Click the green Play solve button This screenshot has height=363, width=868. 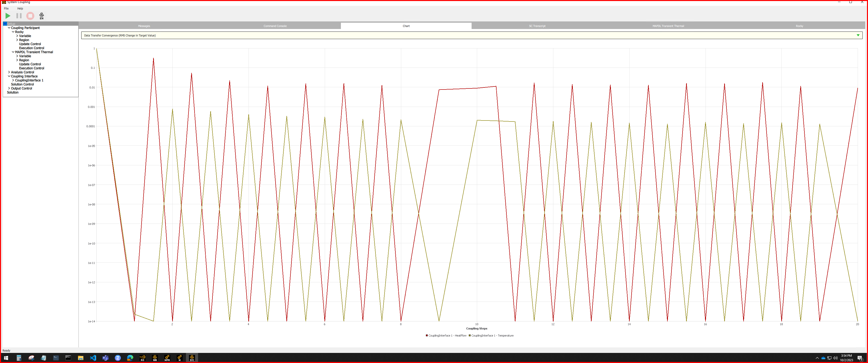(8, 16)
